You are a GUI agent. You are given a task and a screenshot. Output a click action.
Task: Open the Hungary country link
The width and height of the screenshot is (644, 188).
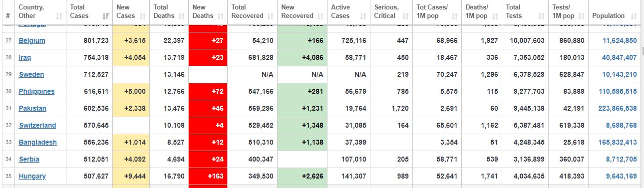point(32,177)
